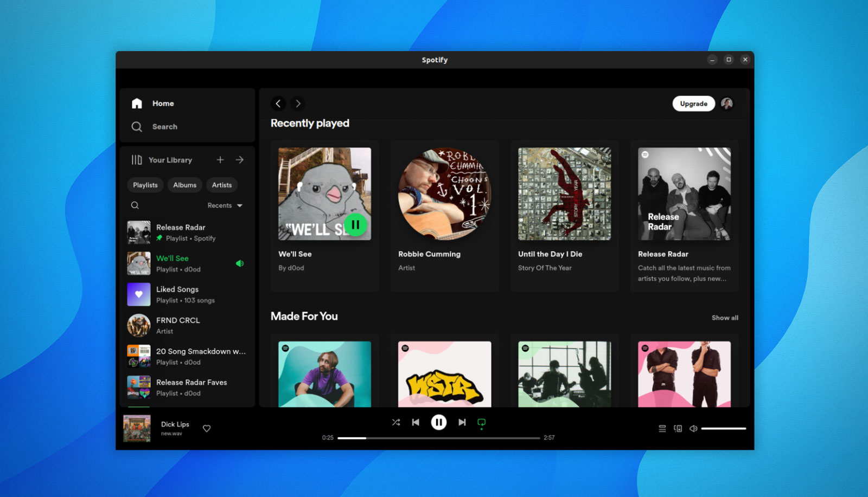Click the Upgrade button
Viewport: 868px width, 497px height.
click(694, 104)
